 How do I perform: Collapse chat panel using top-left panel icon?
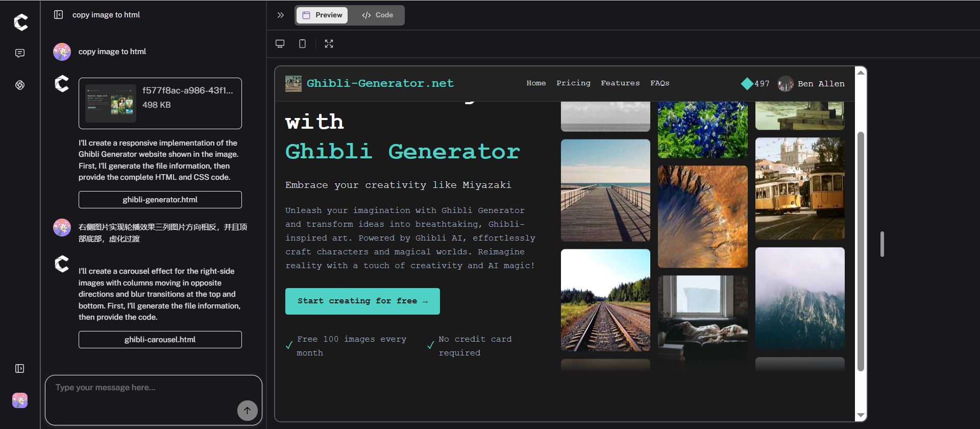59,15
